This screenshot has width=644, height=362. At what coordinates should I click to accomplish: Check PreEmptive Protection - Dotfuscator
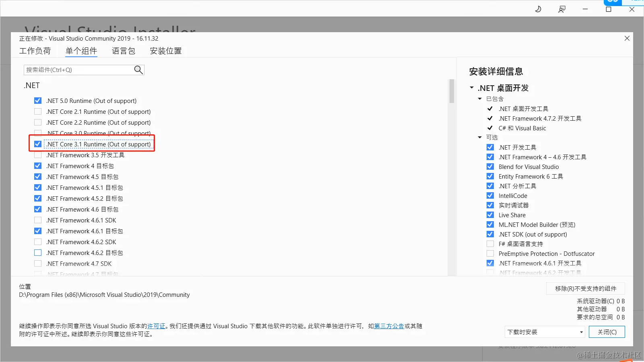click(x=490, y=253)
